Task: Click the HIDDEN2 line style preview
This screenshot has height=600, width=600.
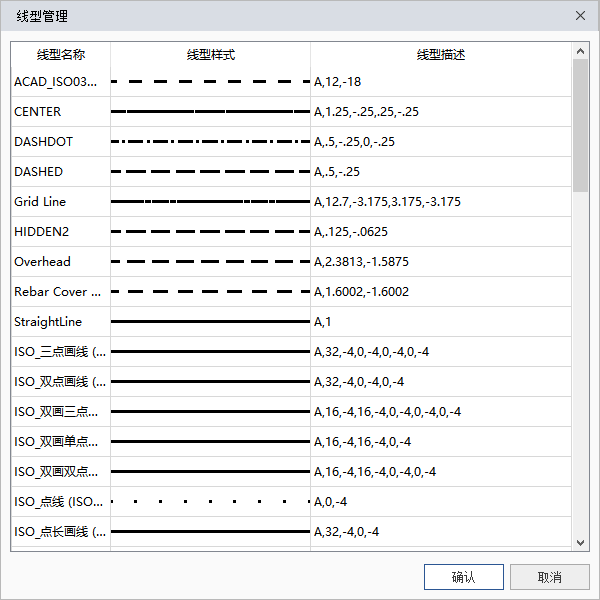Action: click(x=210, y=232)
